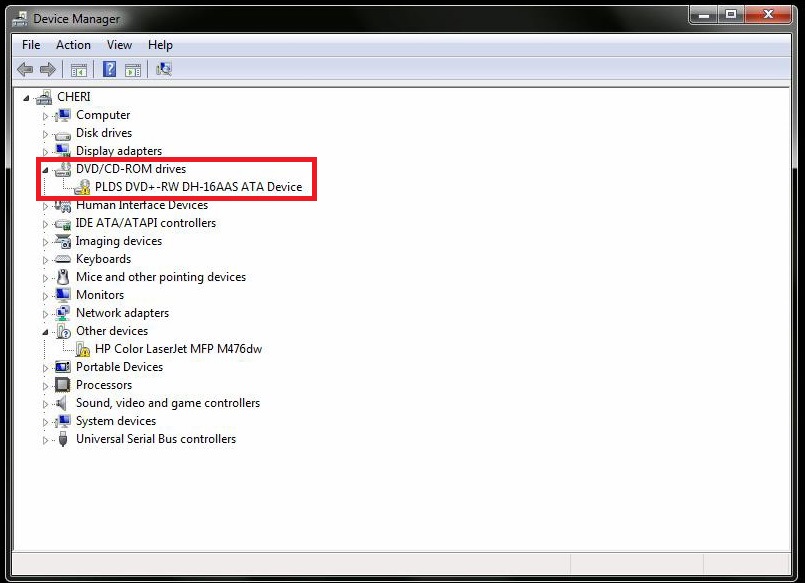This screenshot has width=805, height=583.
Task: Expand the IDE ATA/ATAPI controllers category
Action: point(45,224)
